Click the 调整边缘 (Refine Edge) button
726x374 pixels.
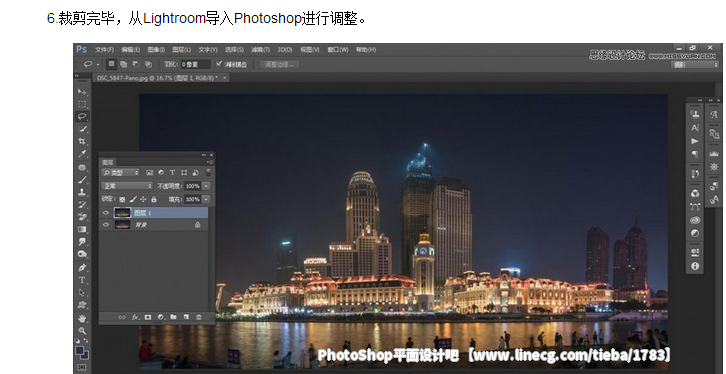279,64
